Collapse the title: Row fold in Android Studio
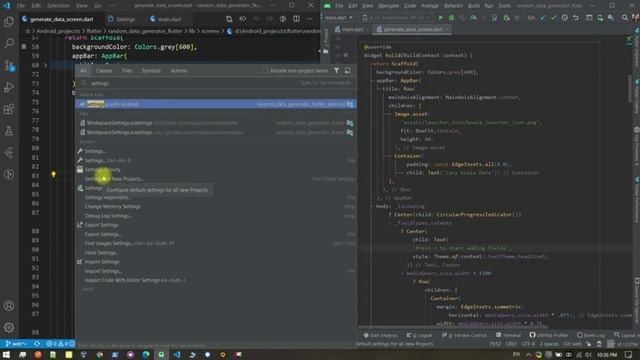The image size is (640, 360). [x=379, y=89]
